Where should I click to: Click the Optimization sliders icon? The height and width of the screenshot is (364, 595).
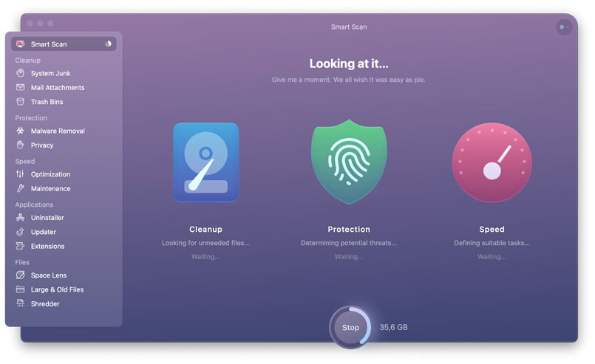tap(20, 174)
